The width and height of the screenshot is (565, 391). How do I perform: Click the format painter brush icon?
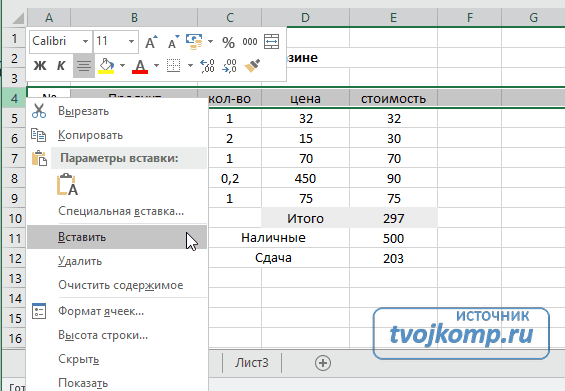pos(252,66)
